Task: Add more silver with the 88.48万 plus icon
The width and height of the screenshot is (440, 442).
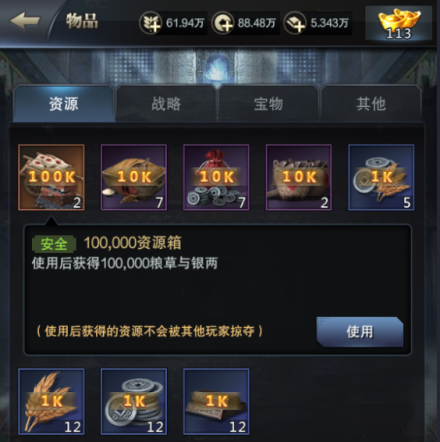Action: [223, 23]
